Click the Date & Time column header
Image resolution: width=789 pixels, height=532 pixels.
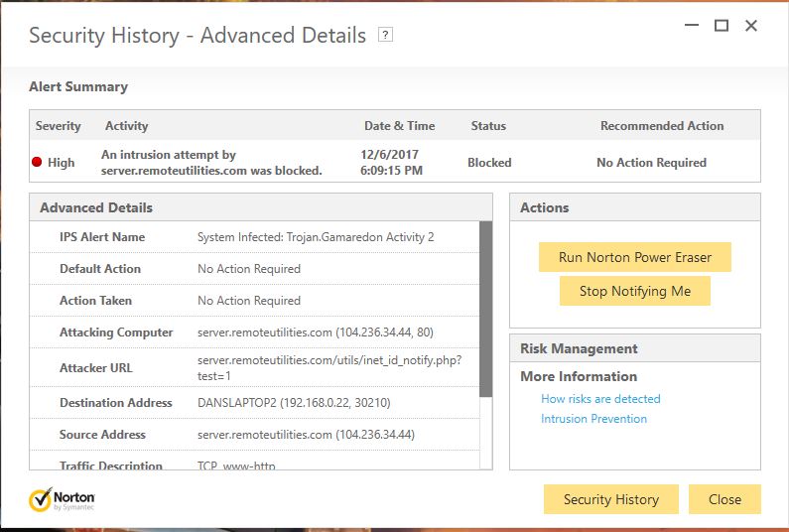tap(399, 126)
